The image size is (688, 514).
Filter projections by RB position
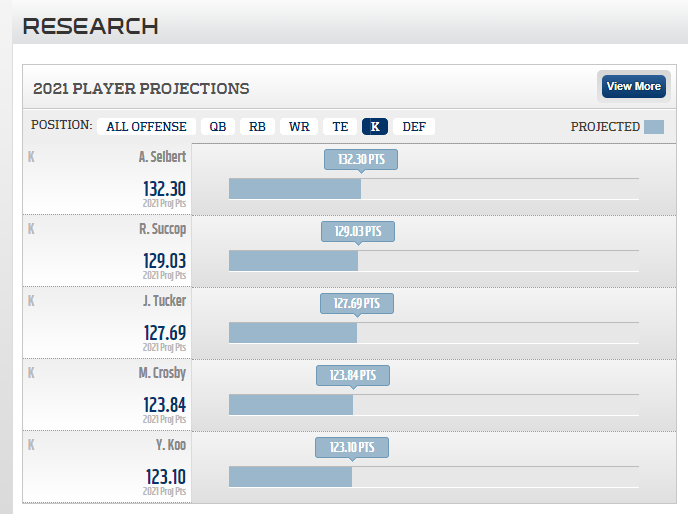[x=257, y=126]
